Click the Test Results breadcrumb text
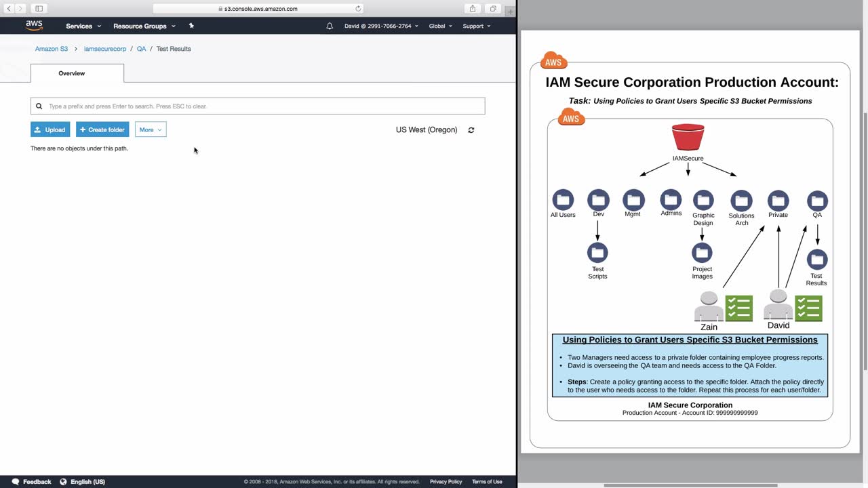 174,49
